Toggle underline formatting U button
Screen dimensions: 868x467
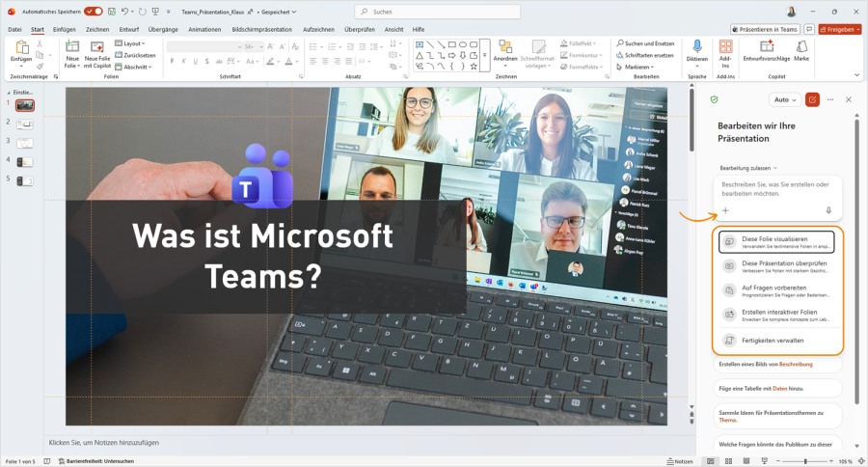[x=196, y=62]
